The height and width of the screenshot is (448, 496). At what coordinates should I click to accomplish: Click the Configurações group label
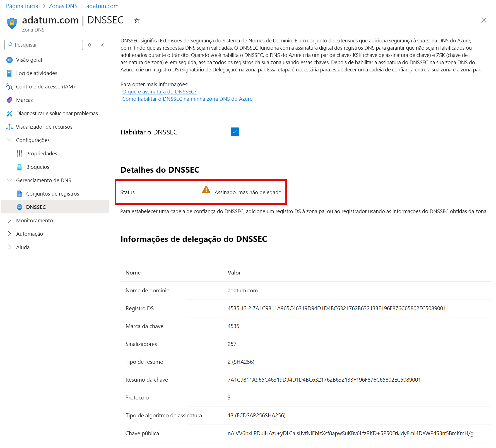33,140
